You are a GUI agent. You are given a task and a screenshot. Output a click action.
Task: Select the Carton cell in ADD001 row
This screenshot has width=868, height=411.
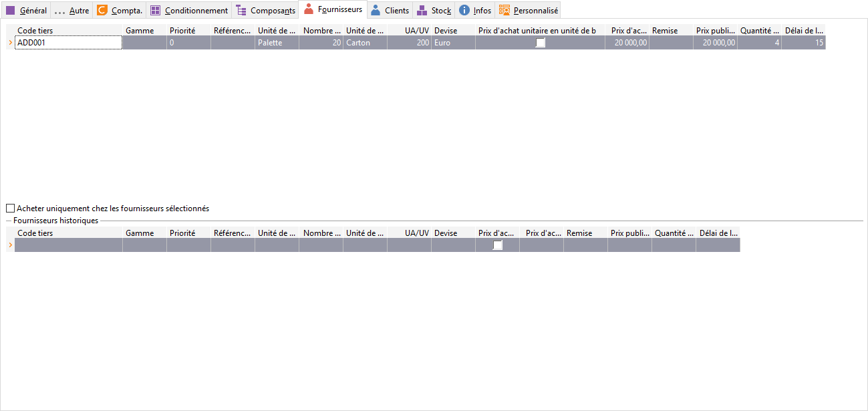click(366, 43)
